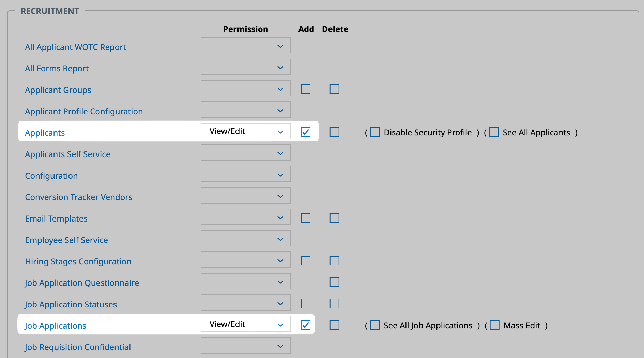Enable the See All Applicants option
Image resolution: width=644 pixels, height=358 pixels.
coord(494,132)
